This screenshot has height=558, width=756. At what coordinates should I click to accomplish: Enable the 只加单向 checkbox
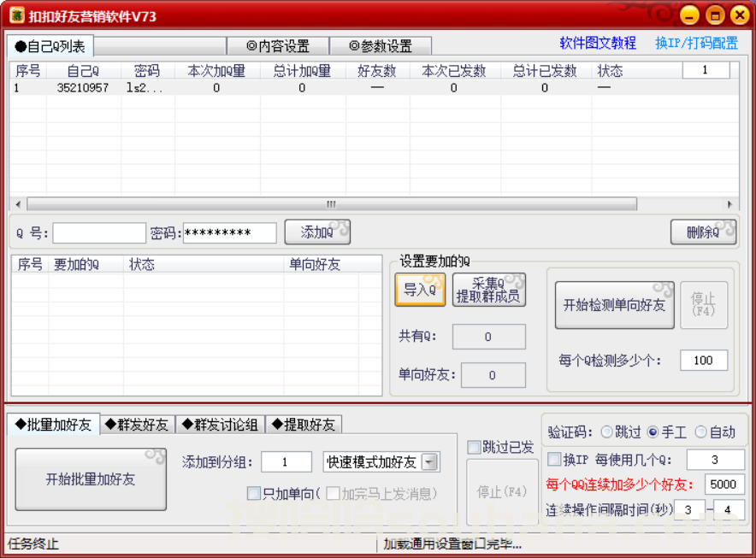tap(253, 494)
